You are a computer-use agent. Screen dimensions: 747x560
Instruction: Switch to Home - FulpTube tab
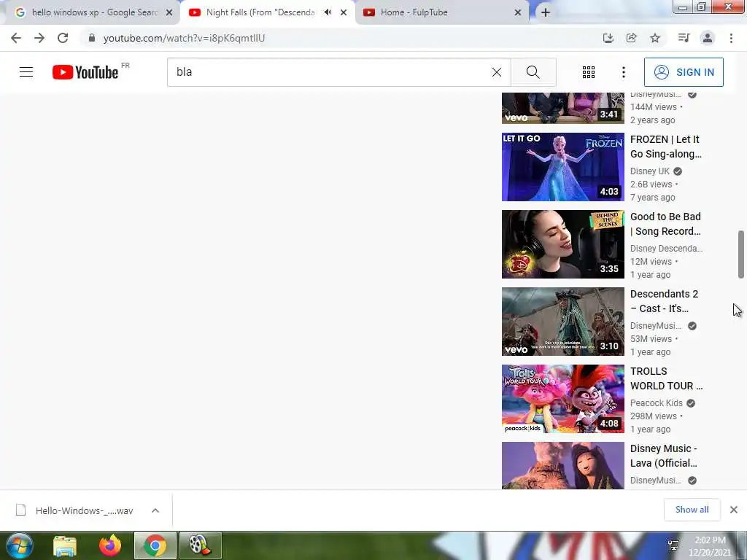point(414,12)
